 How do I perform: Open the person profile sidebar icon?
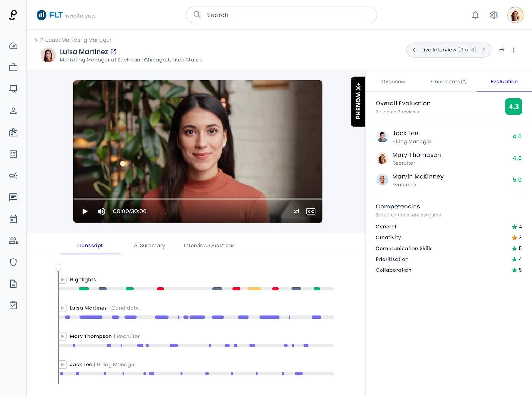[13, 111]
